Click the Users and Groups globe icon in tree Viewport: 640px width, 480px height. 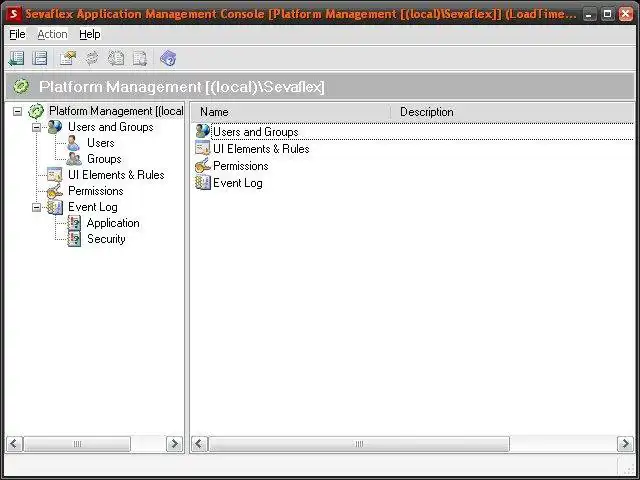click(55, 127)
